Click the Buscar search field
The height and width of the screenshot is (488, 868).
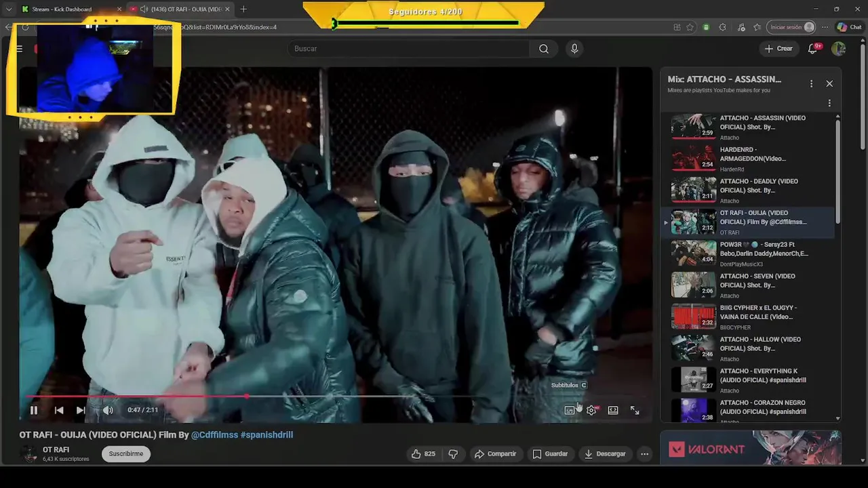[x=409, y=49]
